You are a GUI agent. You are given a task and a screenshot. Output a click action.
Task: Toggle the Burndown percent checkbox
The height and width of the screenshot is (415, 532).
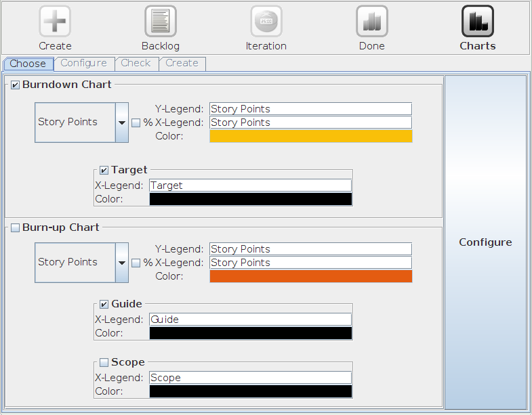click(136, 123)
